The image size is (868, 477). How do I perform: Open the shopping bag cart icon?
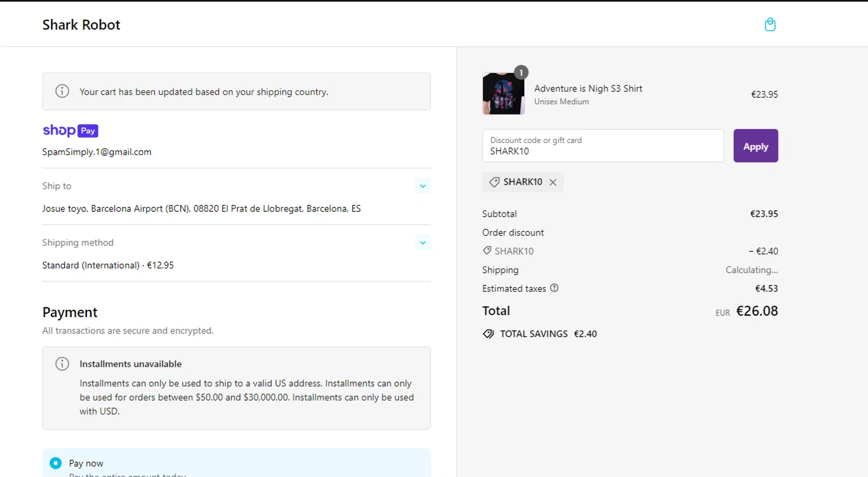click(770, 24)
